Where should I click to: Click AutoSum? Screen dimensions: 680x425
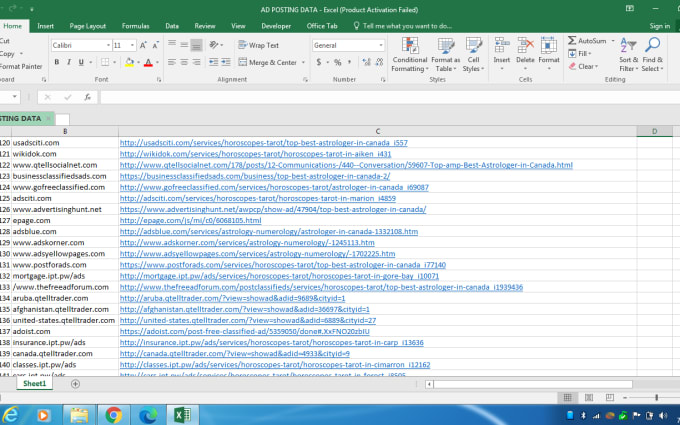click(x=587, y=41)
